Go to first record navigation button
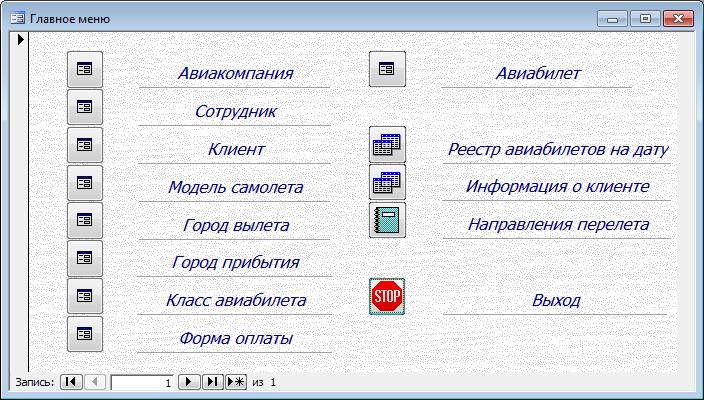This screenshot has width=704, height=400. (71, 382)
